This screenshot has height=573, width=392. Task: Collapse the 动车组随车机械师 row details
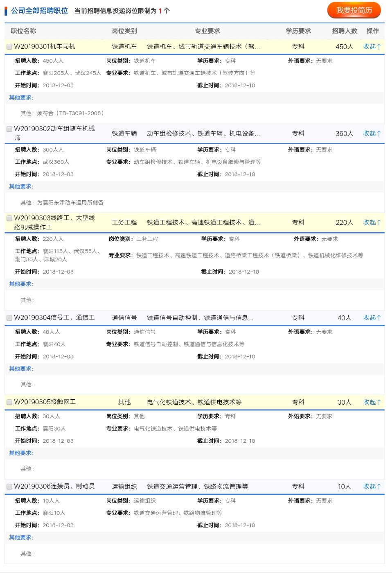[x=372, y=134]
